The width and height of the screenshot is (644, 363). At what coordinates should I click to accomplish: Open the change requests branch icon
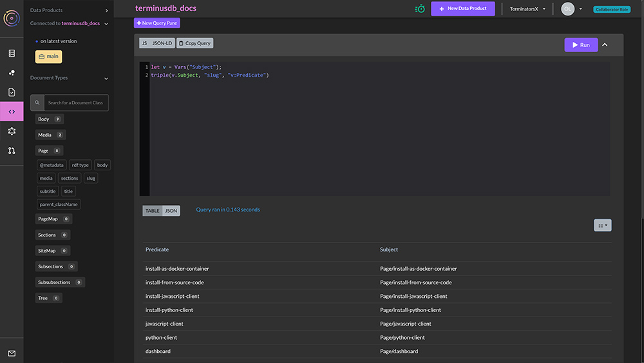[12, 151]
